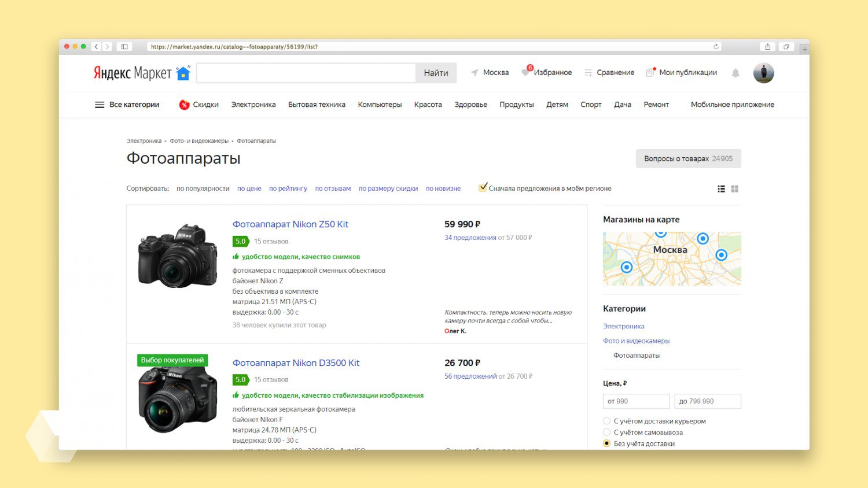The image size is (868, 488).
Task: Switch to grid view layout icon
Action: click(735, 189)
